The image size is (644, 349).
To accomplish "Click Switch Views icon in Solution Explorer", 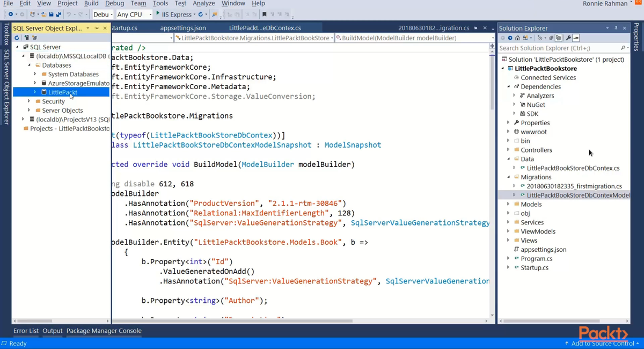I will point(525,38).
